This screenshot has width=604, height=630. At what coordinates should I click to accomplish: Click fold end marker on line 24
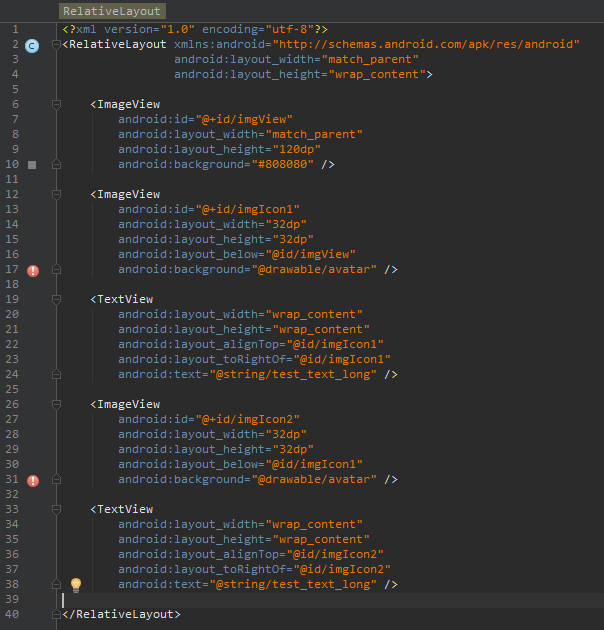point(56,374)
